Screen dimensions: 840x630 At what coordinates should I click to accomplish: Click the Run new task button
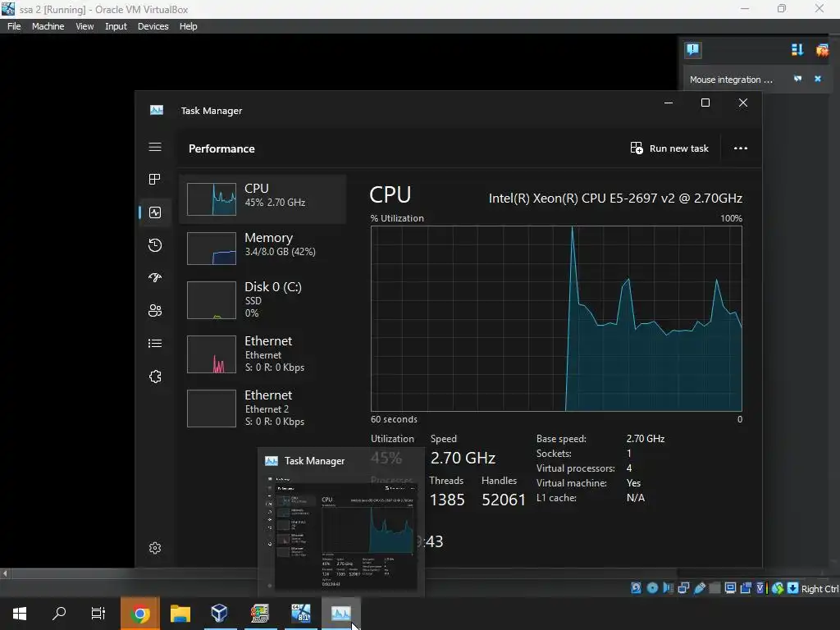tap(669, 148)
